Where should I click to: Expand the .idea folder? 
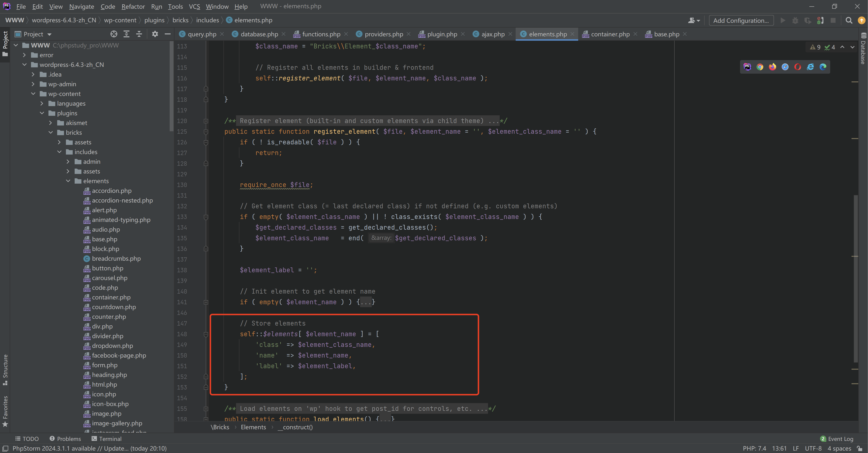point(33,74)
